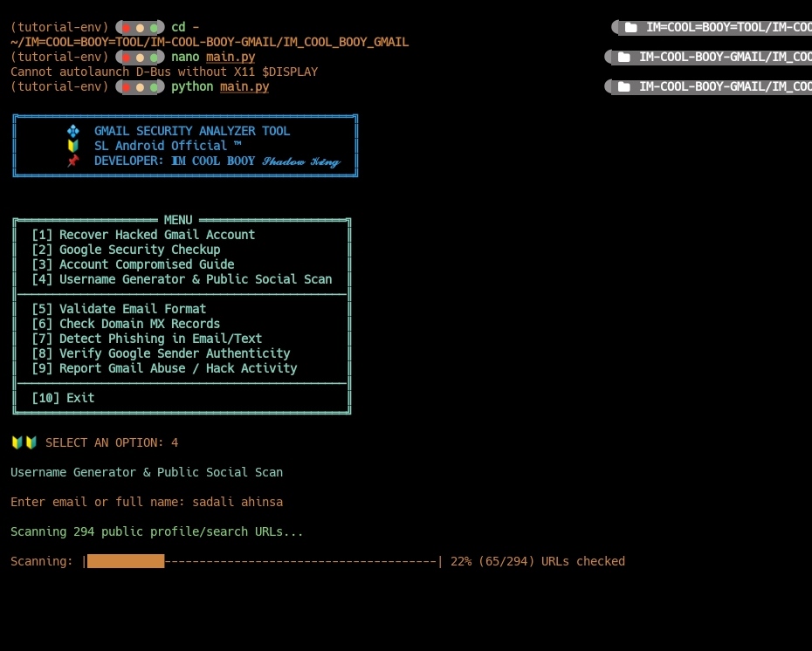Click the traffic-light prompt badge before 'nano main.py'
Viewport: 812px width, 651px height.
(140, 57)
